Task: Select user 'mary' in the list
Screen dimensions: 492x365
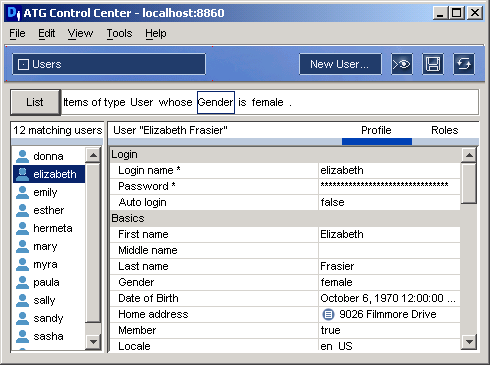Action: tap(45, 246)
